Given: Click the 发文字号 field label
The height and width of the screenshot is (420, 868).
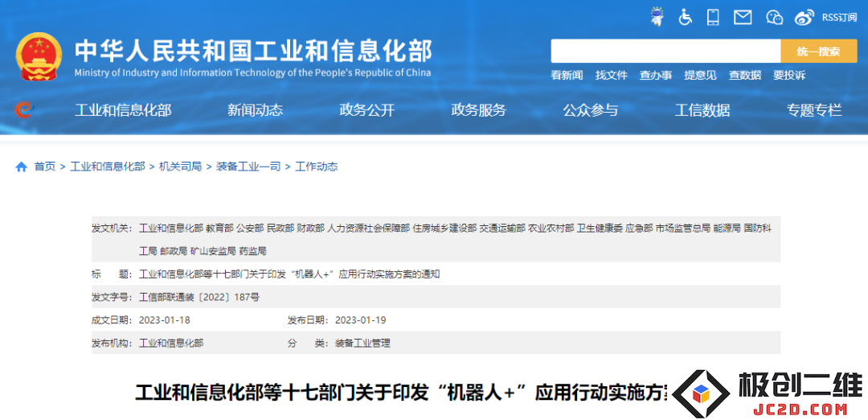Looking at the screenshot, I should [x=113, y=297].
